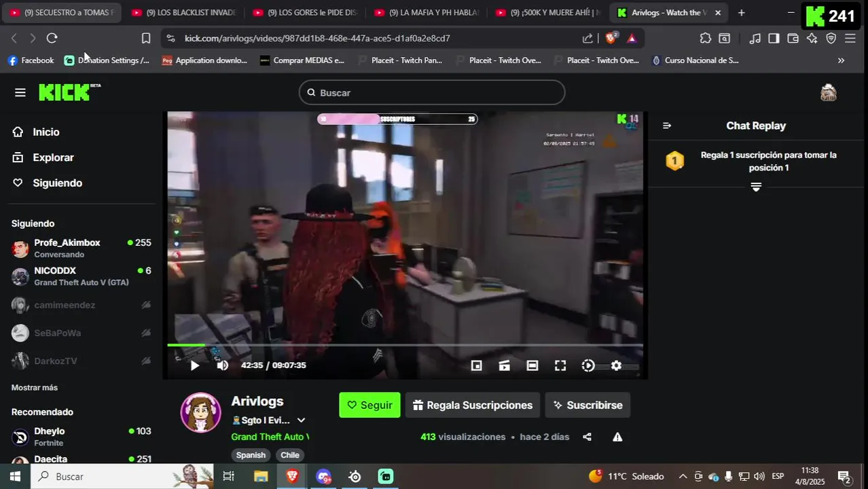The width and height of the screenshot is (868, 489).
Task: Open browser main menu
Action: coord(850,38)
